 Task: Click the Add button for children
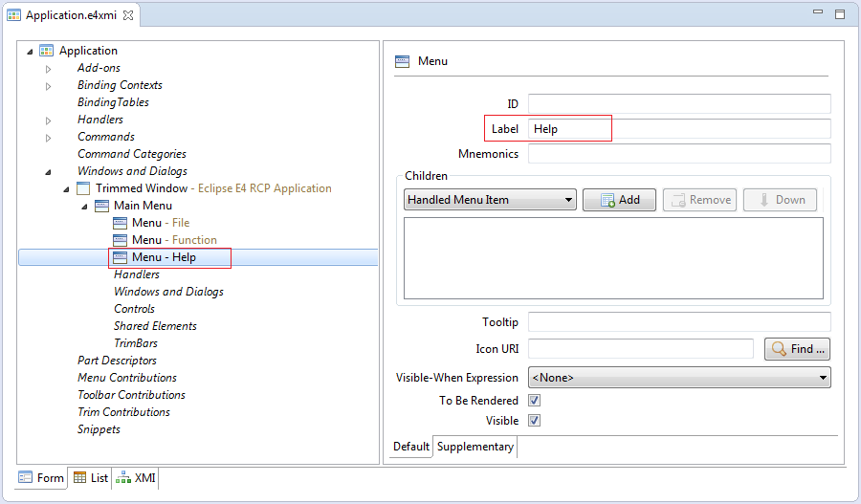[x=619, y=200]
